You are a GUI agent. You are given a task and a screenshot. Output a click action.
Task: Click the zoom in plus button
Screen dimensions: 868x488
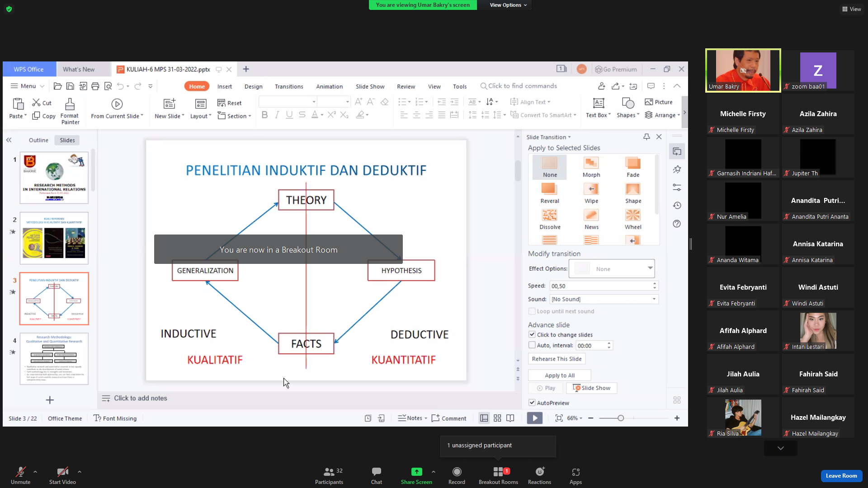(677, 418)
